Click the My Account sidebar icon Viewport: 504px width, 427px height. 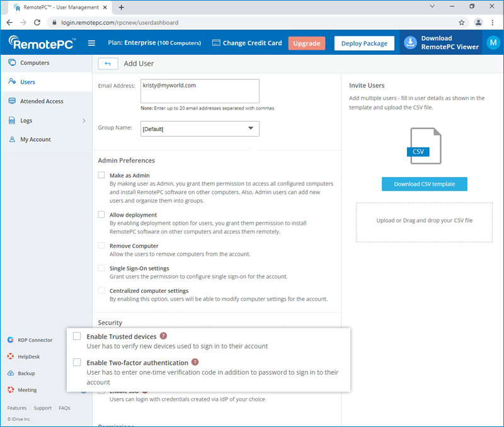(12, 139)
